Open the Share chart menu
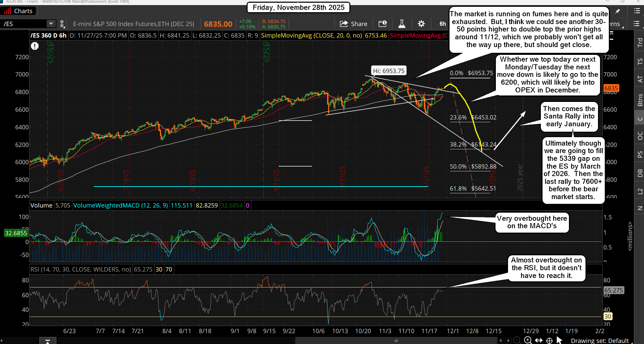This screenshot has height=344, width=644. click(x=353, y=24)
